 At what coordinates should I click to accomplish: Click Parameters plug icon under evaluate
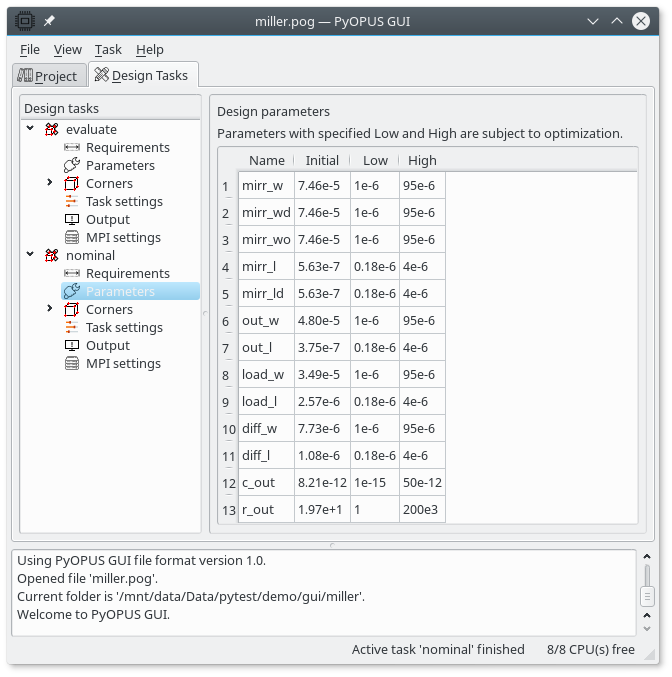pos(71,166)
